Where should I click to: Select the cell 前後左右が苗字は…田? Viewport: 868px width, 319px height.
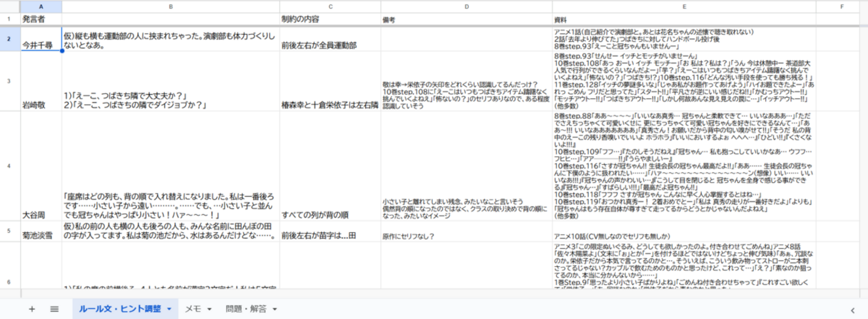pos(330,232)
